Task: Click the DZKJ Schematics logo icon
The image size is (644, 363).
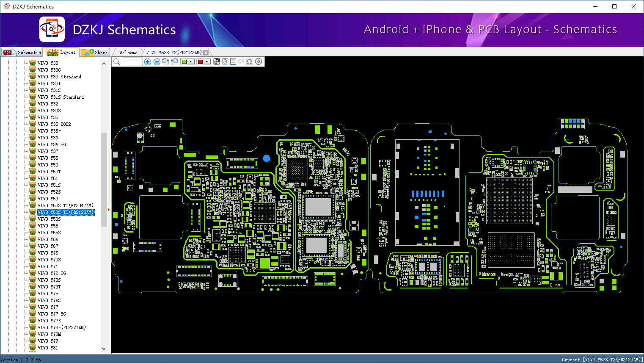Action: pyautogui.click(x=52, y=29)
